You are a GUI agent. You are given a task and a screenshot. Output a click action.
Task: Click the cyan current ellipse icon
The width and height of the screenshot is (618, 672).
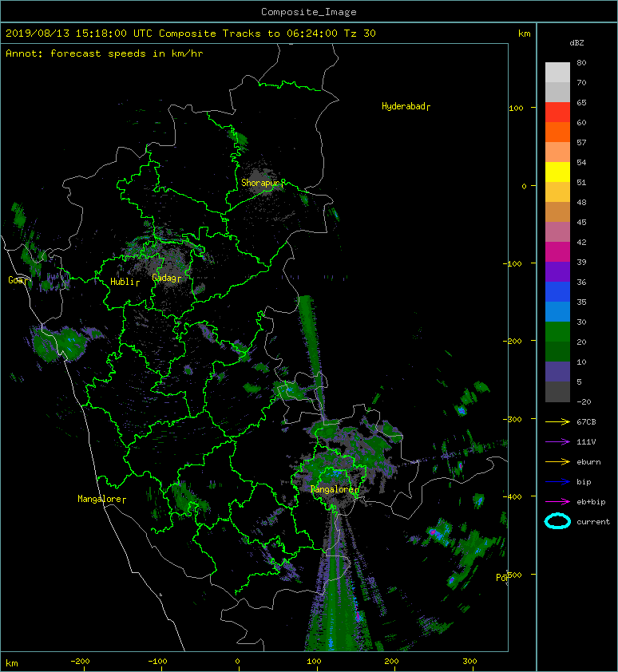tap(557, 521)
